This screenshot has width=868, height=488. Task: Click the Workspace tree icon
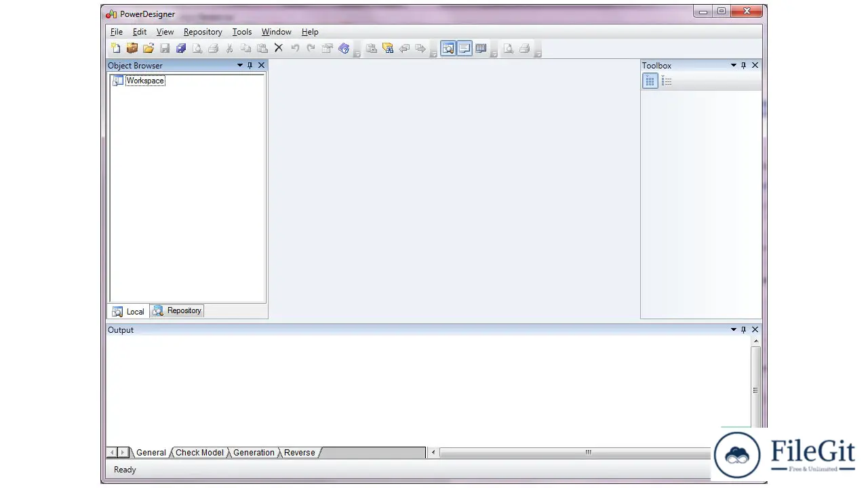[x=118, y=81]
